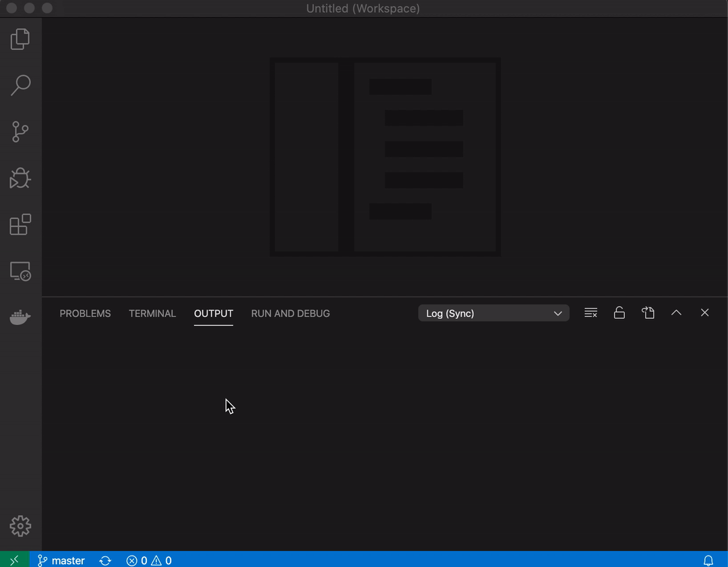Image resolution: width=728 pixels, height=567 pixels.
Task: Open the Search view
Action: 20,86
